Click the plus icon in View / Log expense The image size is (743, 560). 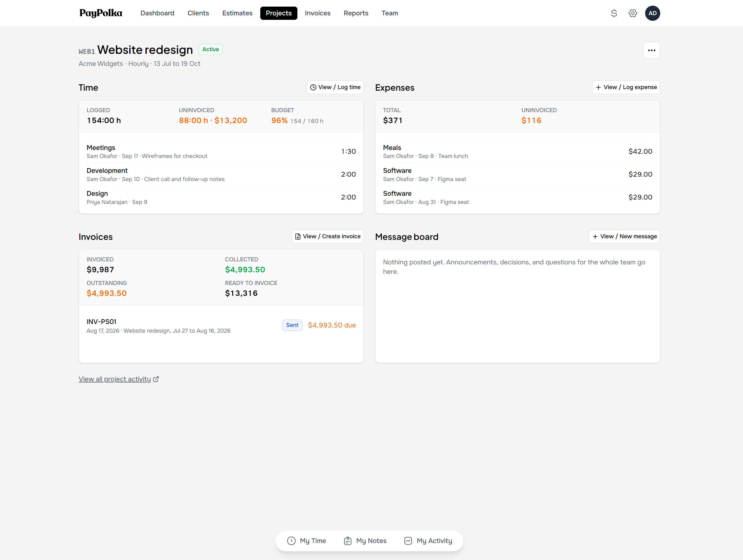[598, 87]
